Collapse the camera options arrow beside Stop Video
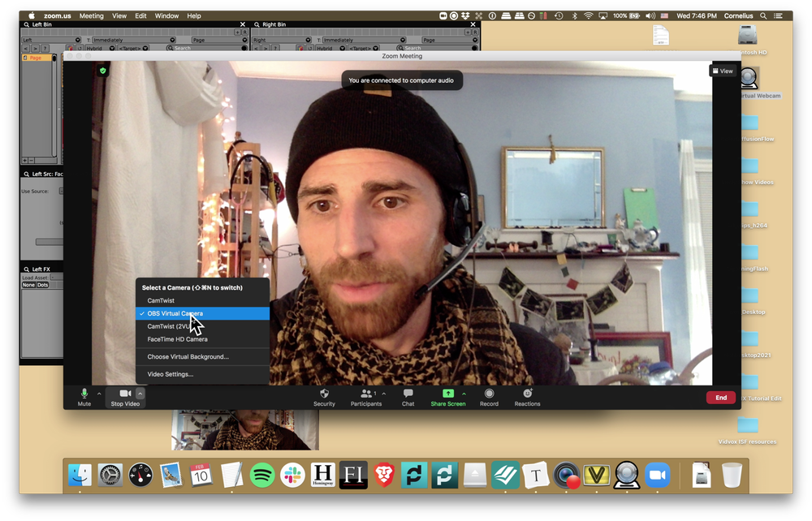Screen dimensions: 812x521 [140, 394]
